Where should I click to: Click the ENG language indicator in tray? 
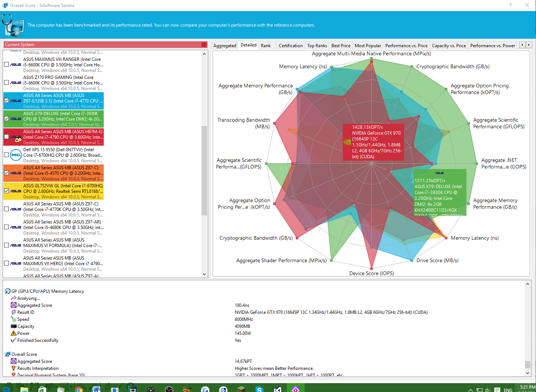pos(508,390)
